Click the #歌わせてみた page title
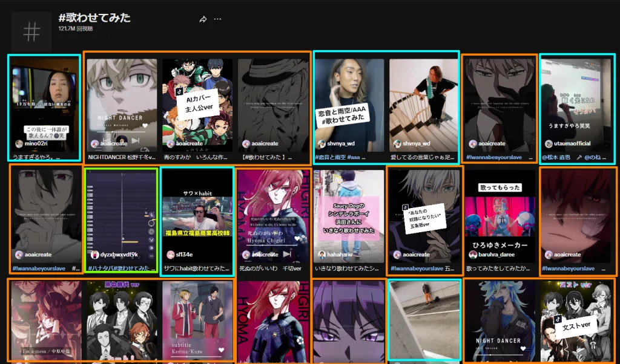This screenshot has width=620, height=364. pyautogui.click(x=94, y=18)
